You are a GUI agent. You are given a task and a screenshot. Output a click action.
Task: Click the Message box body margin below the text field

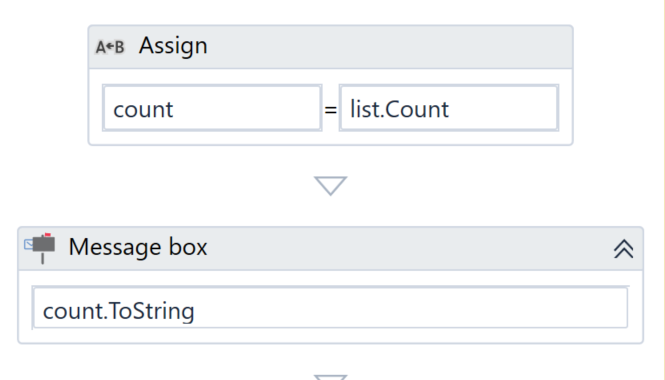(x=331, y=335)
